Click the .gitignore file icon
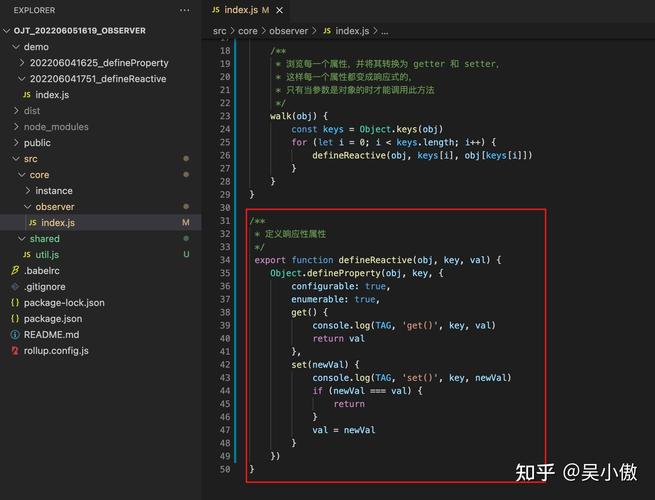The image size is (655, 500). 15,287
